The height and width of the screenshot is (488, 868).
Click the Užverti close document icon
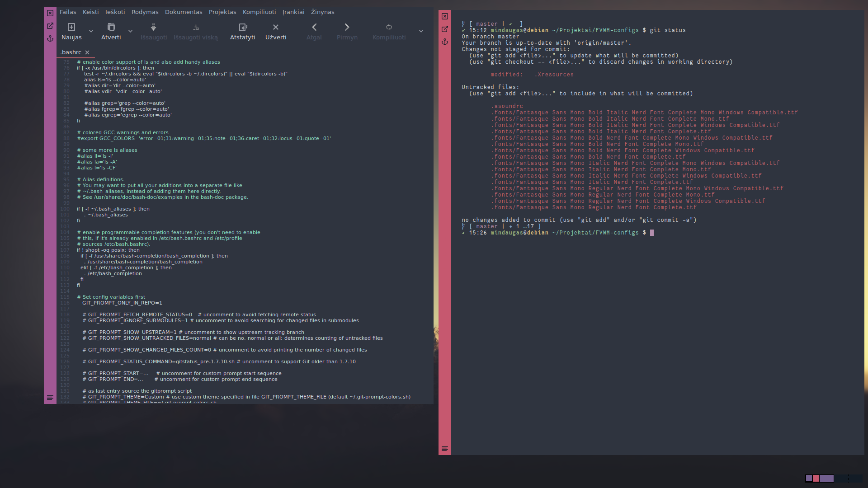click(276, 27)
